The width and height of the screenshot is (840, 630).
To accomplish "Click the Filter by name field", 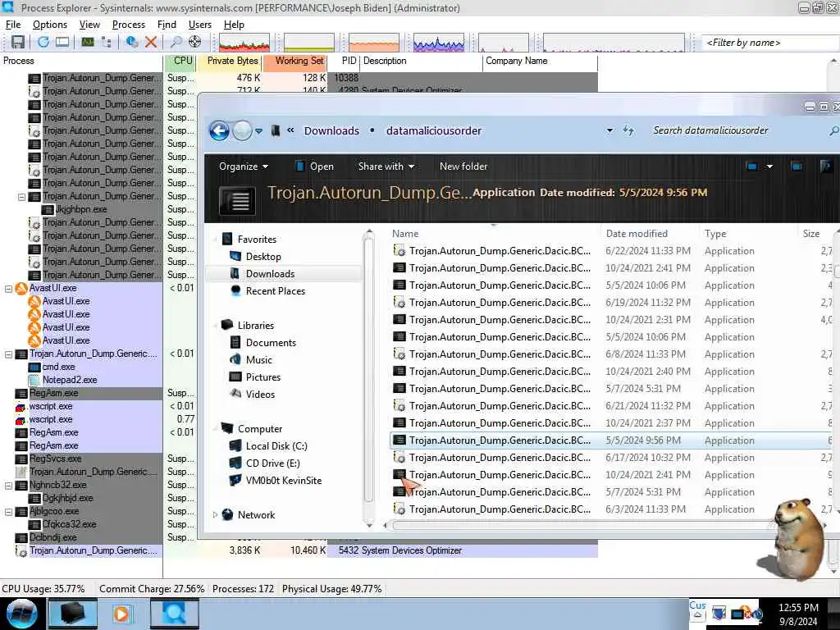I will tap(770, 43).
